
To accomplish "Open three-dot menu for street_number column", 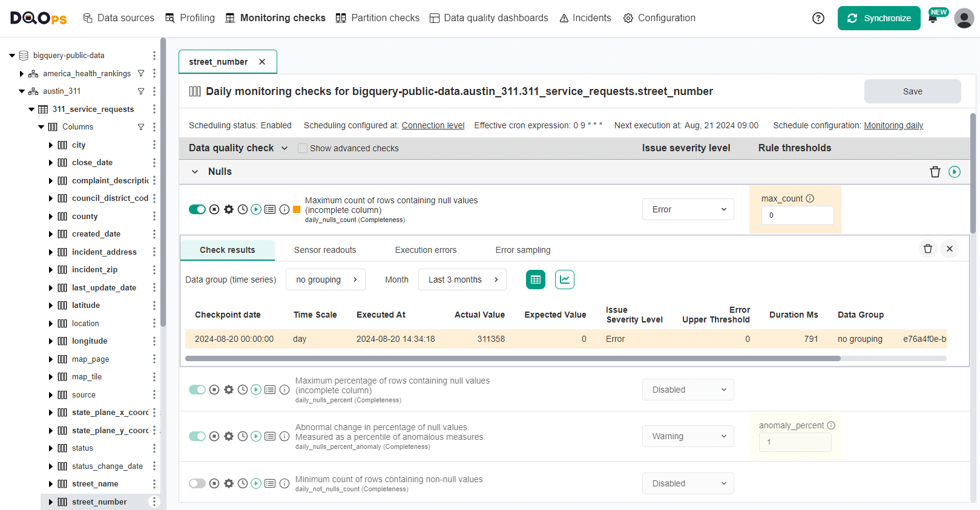I will 154,502.
